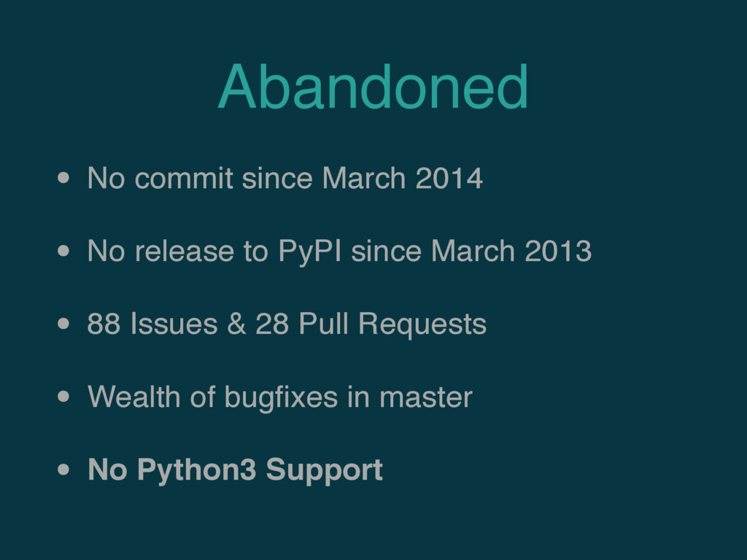Click the word 'bugfixes' in fourth bullet
747x560 pixels.
coord(281,397)
